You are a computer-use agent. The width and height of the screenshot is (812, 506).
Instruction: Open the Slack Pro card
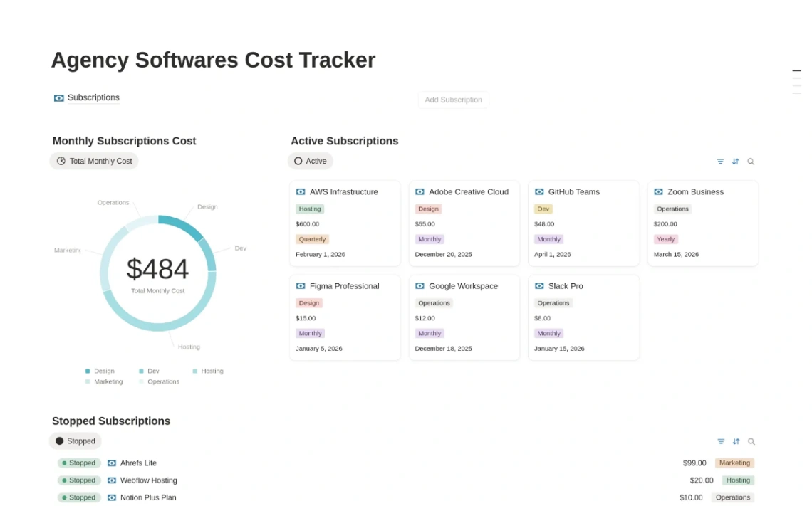pos(583,317)
